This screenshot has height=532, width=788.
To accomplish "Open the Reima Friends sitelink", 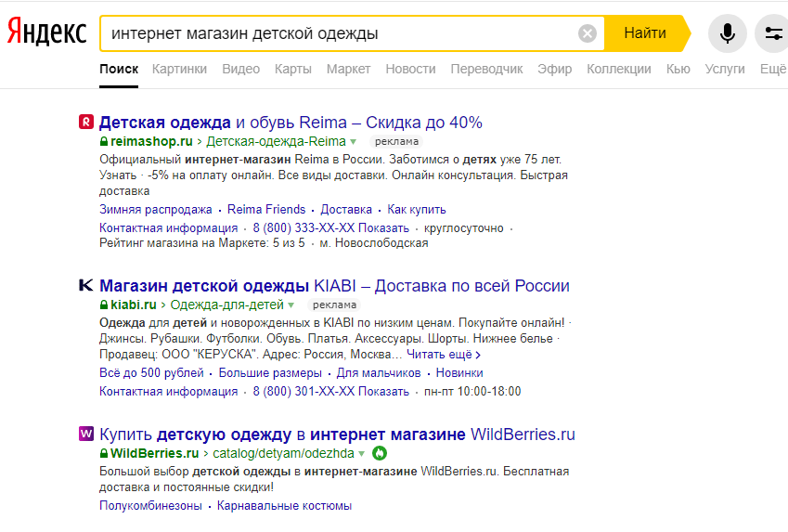I will coord(266,209).
